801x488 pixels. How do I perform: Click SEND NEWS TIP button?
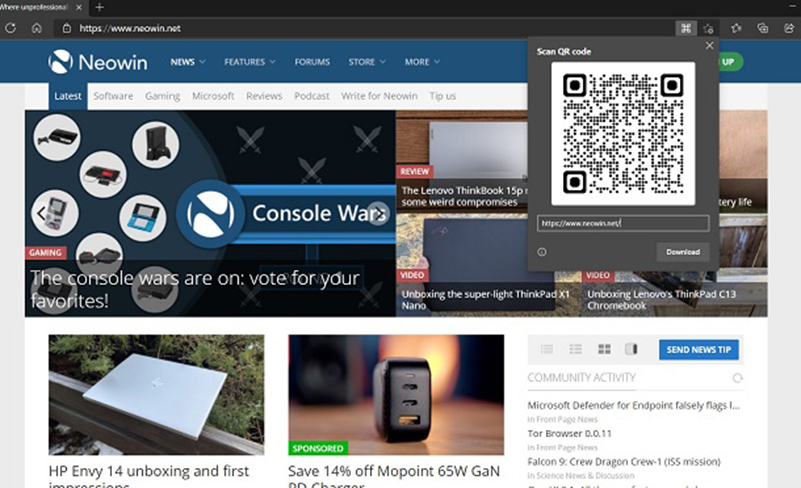(x=699, y=350)
